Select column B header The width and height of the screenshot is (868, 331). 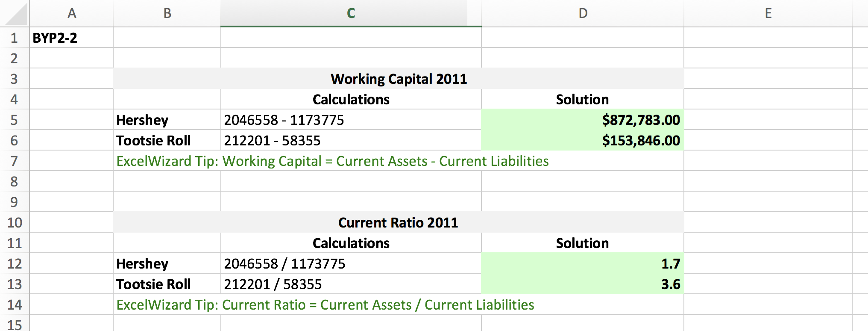coord(167,13)
